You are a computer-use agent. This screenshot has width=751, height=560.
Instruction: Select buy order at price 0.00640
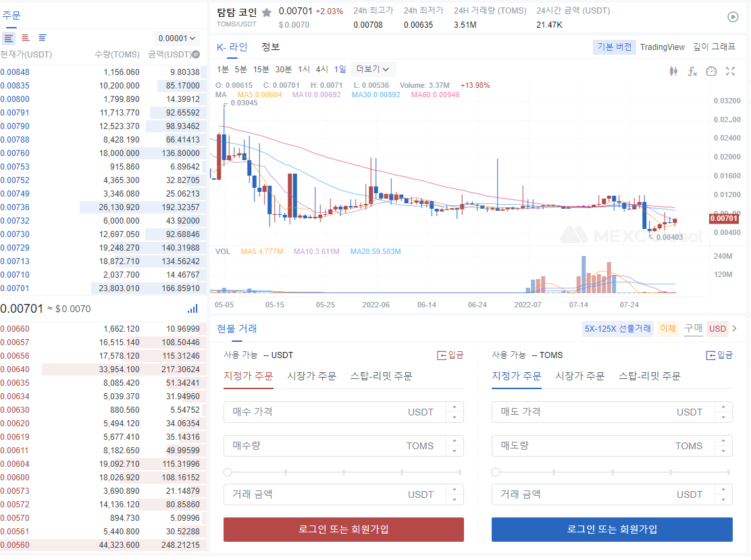pyautogui.click(x=103, y=370)
